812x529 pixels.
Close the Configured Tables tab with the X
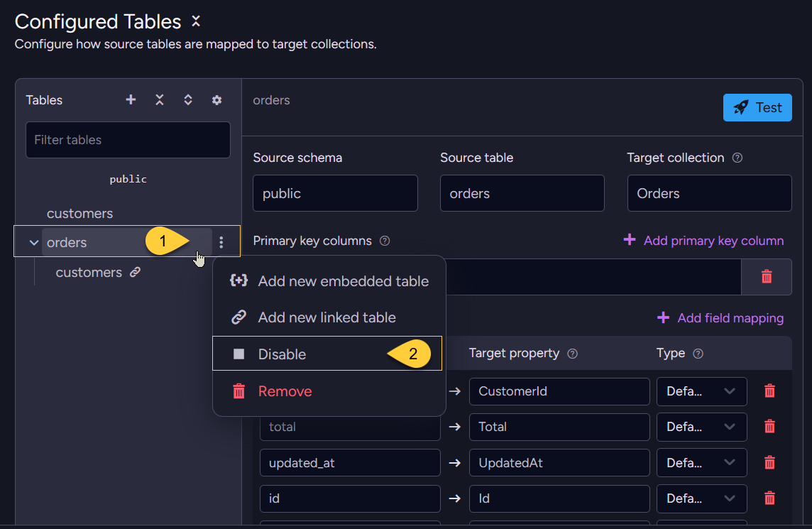[196, 21]
